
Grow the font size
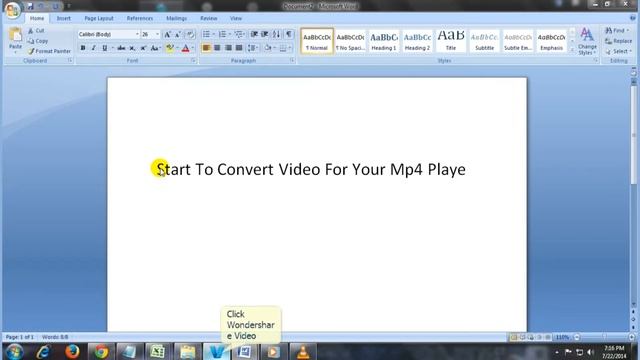(167, 35)
